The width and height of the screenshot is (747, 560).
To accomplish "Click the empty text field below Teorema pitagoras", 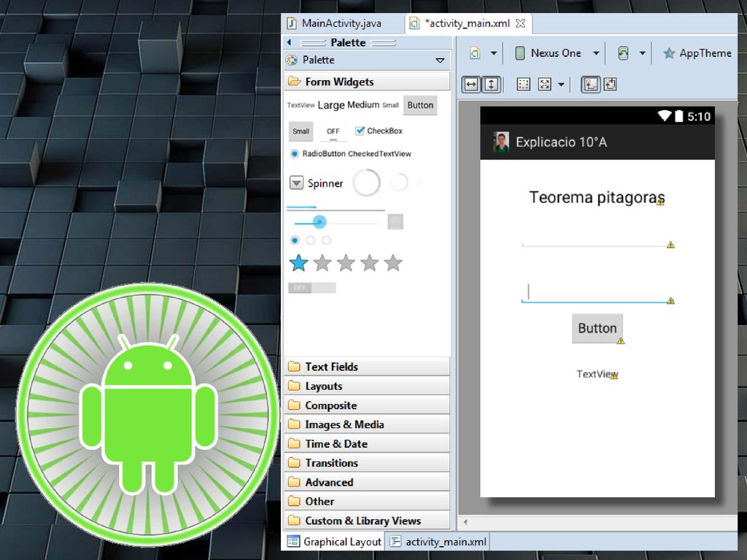I will (x=598, y=239).
